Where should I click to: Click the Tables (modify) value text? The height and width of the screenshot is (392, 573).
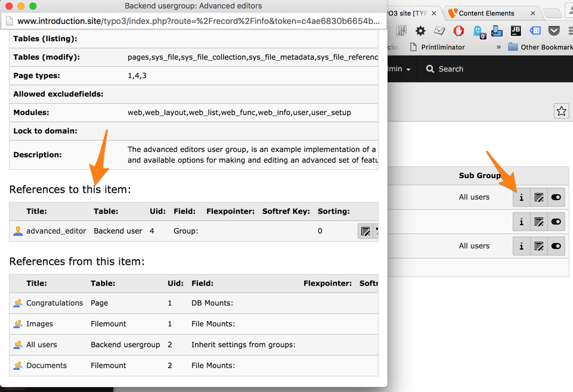point(253,57)
